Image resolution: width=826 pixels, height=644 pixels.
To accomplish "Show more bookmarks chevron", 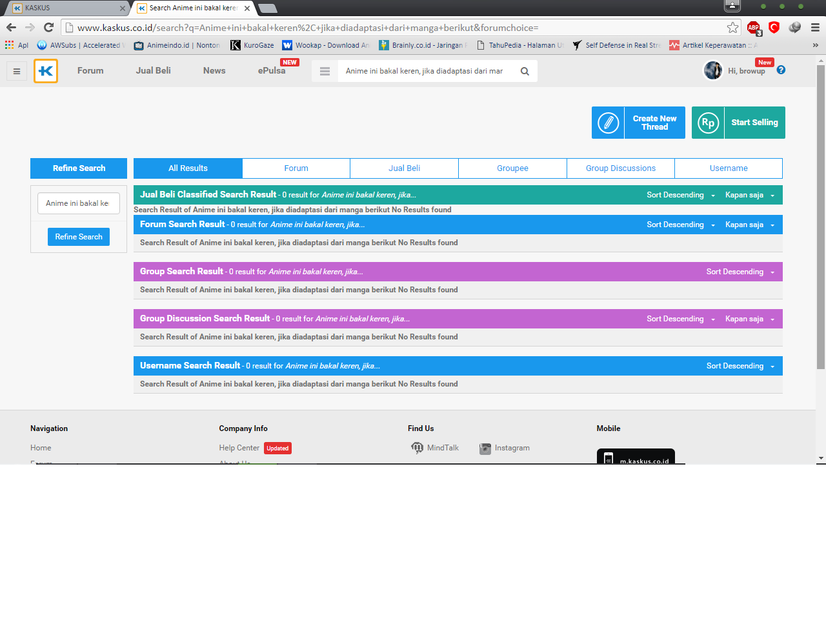I will (x=815, y=45).
